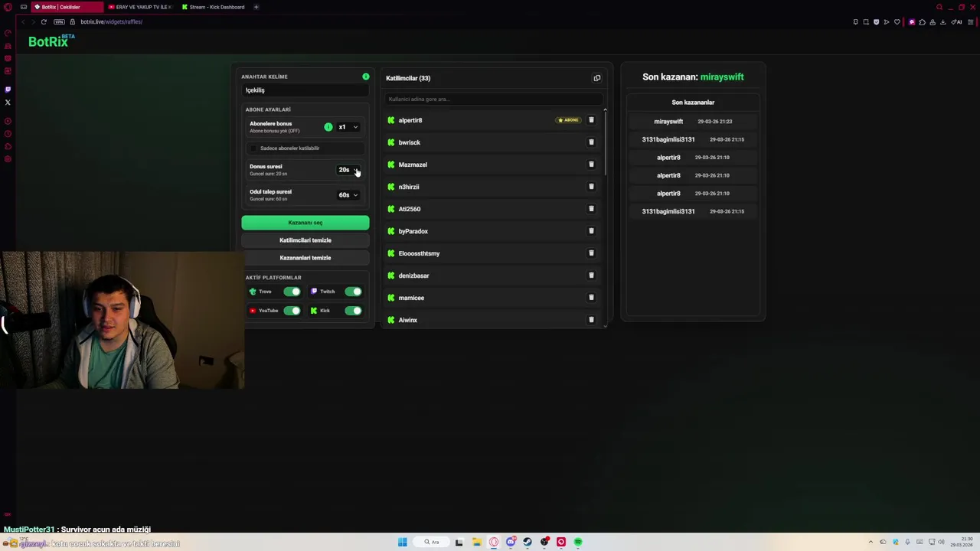Toggle the Twitch platform switch

[353, 292]
